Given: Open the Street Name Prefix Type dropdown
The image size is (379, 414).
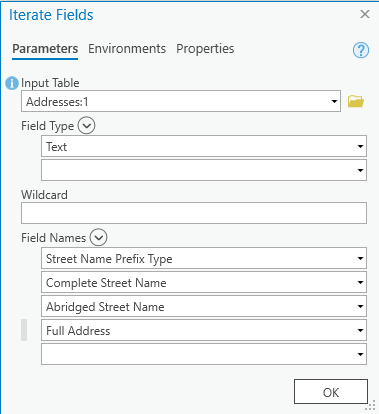Looking at the screenshot, I should pos(360,258).
